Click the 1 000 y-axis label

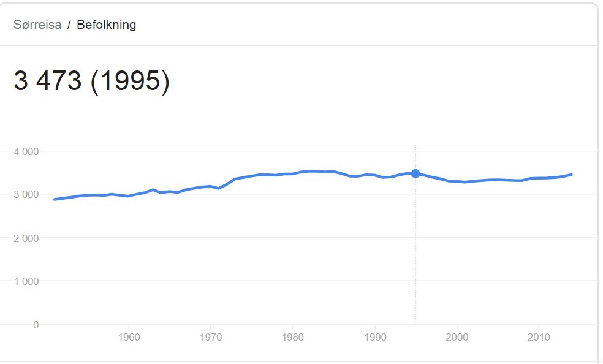pos(26,281)
